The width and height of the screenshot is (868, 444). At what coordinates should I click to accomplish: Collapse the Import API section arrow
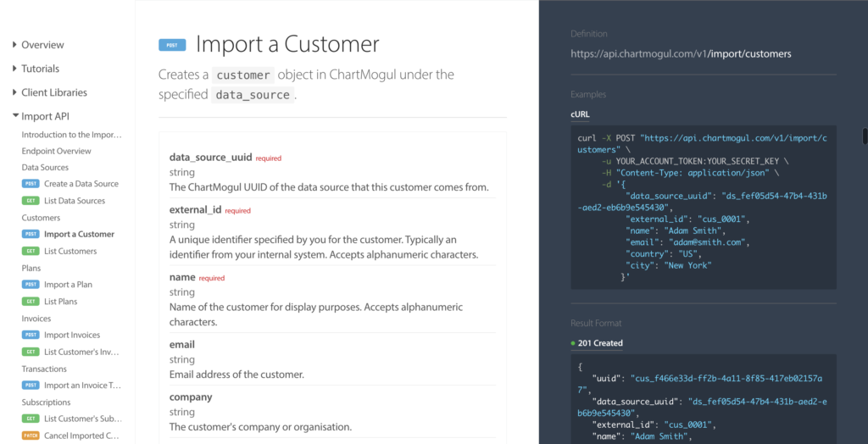pos(14,116)
